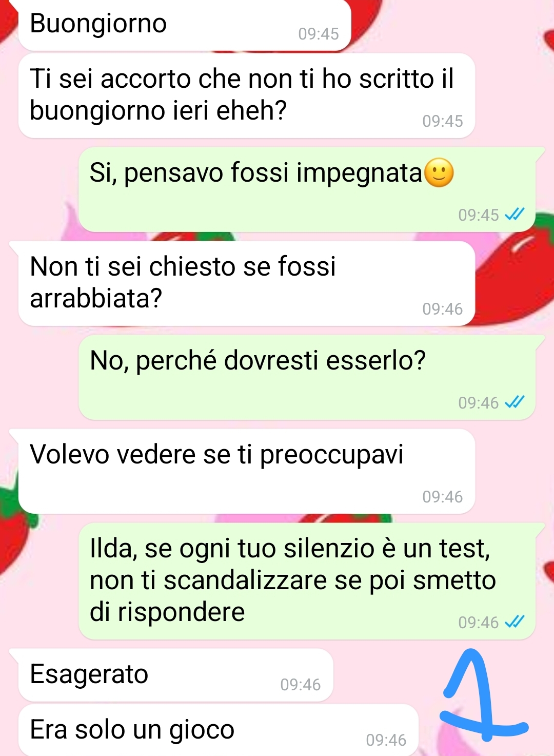
Task: Tap the 09:45 timestamp on 'Buongiorno'
Action: tap(319, 34)
